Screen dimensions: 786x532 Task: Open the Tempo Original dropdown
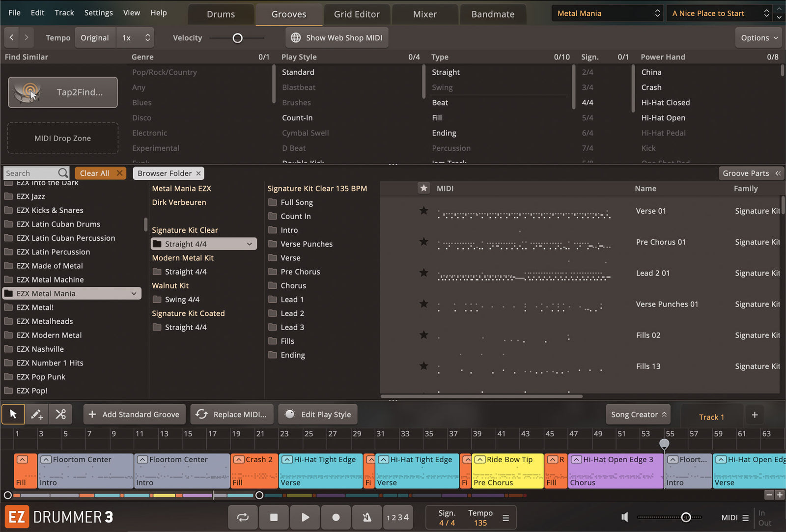coord(95,38)
